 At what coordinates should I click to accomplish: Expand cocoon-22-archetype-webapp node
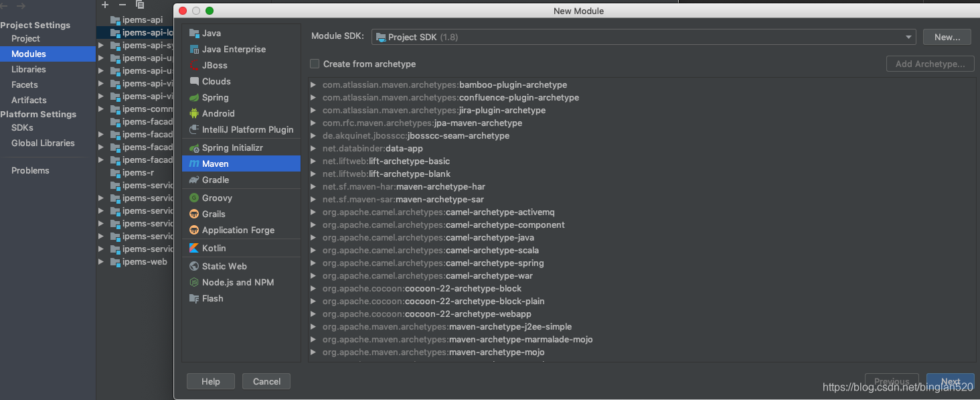coord(313,314)
